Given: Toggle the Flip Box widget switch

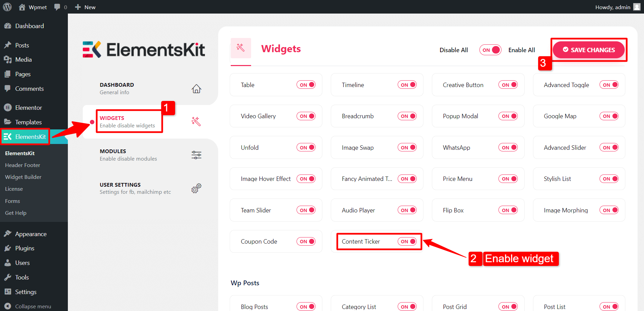Looking at the screenshot, I should tap(508, 210).
